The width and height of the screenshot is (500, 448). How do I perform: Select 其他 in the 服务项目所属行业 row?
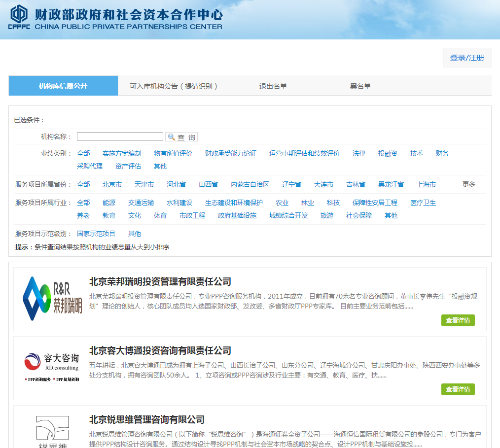pyautogui.click(x=391, y=215)
